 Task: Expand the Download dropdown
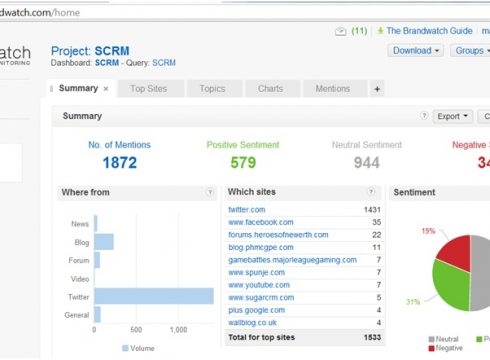416,51
